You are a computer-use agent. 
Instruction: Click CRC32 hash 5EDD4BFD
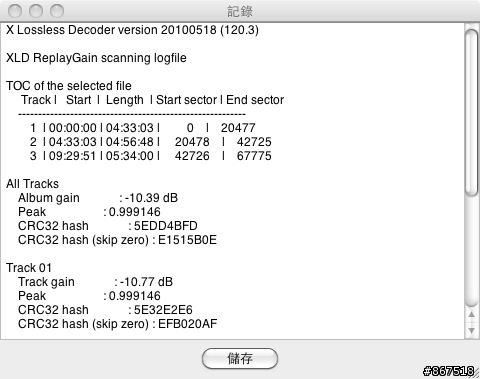pos(165,226)
